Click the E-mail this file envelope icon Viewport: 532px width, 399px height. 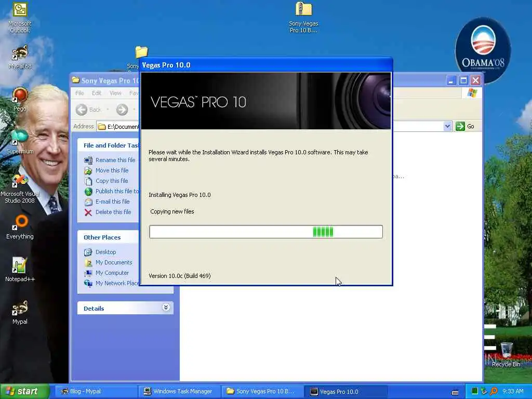pyautogui.click(x=88, y=202)
